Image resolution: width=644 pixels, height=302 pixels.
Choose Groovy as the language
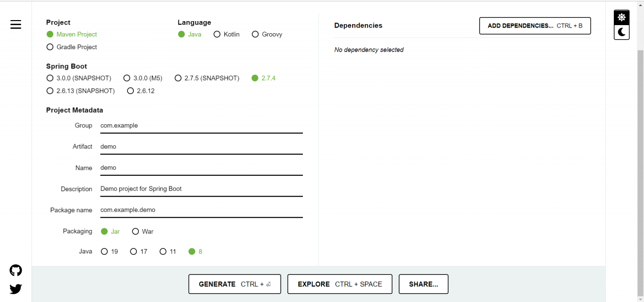[267, 34]
